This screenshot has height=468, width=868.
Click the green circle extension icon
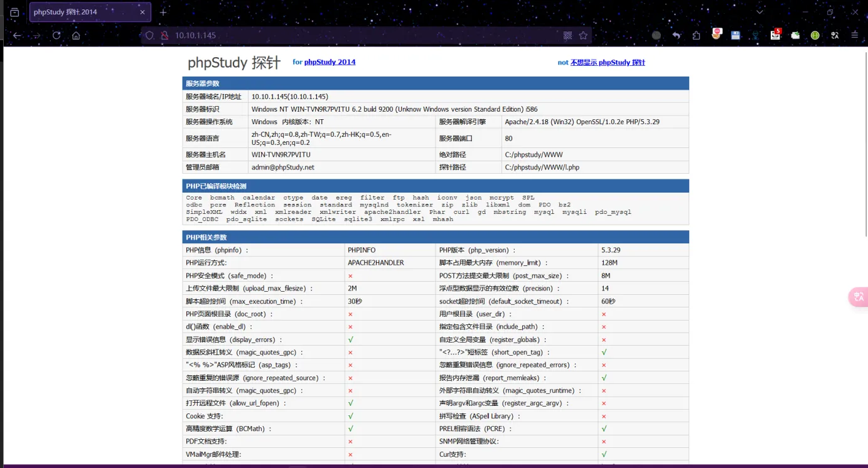coord(815,36)
